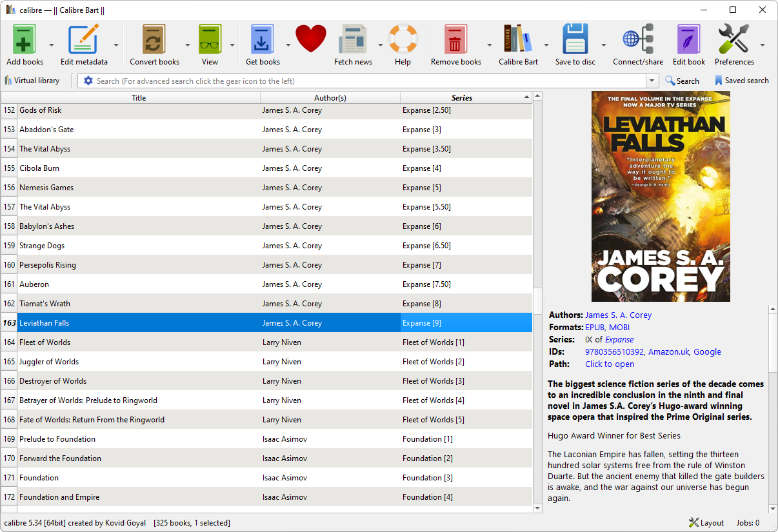
Task: Sort by the Title column header
Action: click(x=139, y=98)
